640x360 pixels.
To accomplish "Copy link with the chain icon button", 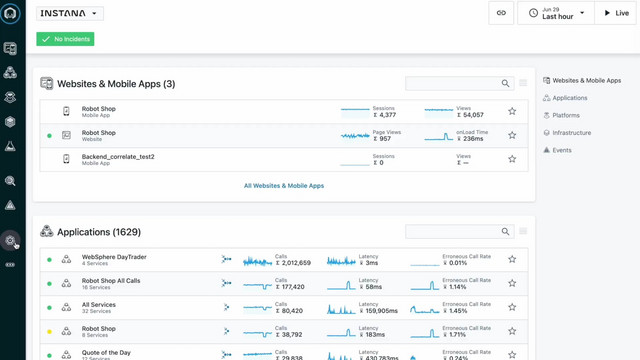I will [x=501, y=13].
